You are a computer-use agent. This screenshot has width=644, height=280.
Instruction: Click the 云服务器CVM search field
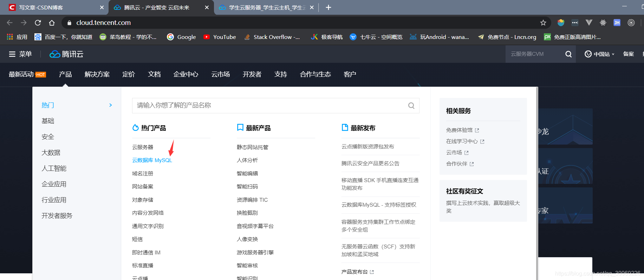click(x=534, y=54)
